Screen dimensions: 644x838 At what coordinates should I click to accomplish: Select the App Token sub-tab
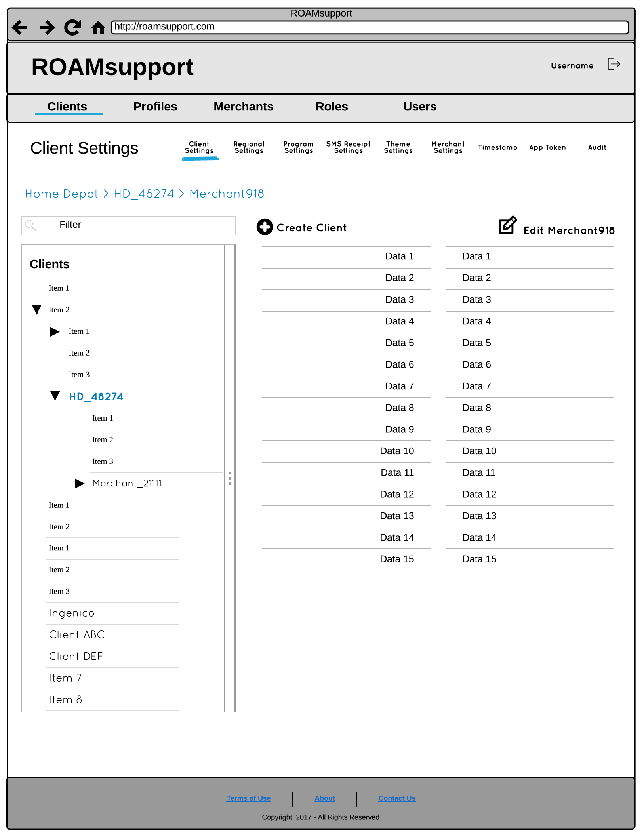(548, 147)
